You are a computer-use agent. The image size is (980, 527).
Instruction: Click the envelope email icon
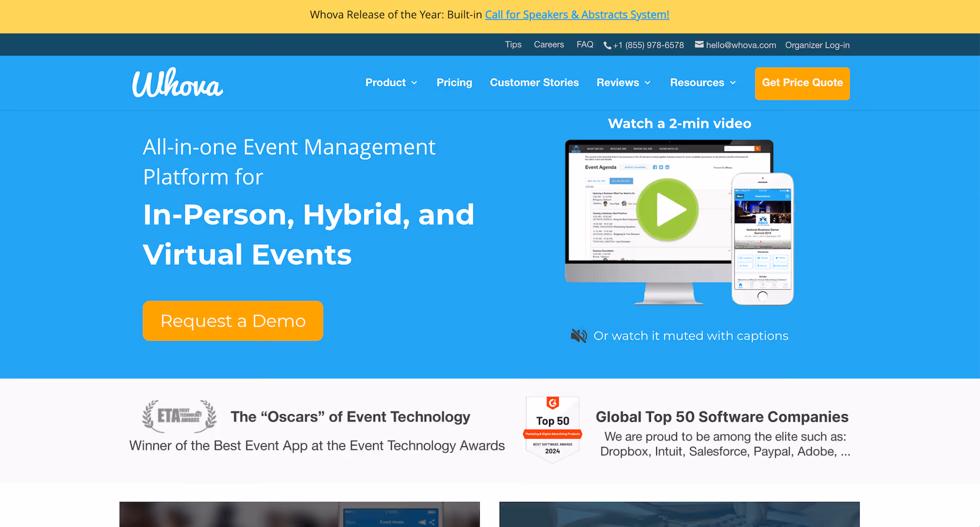[x=699, y=45]
